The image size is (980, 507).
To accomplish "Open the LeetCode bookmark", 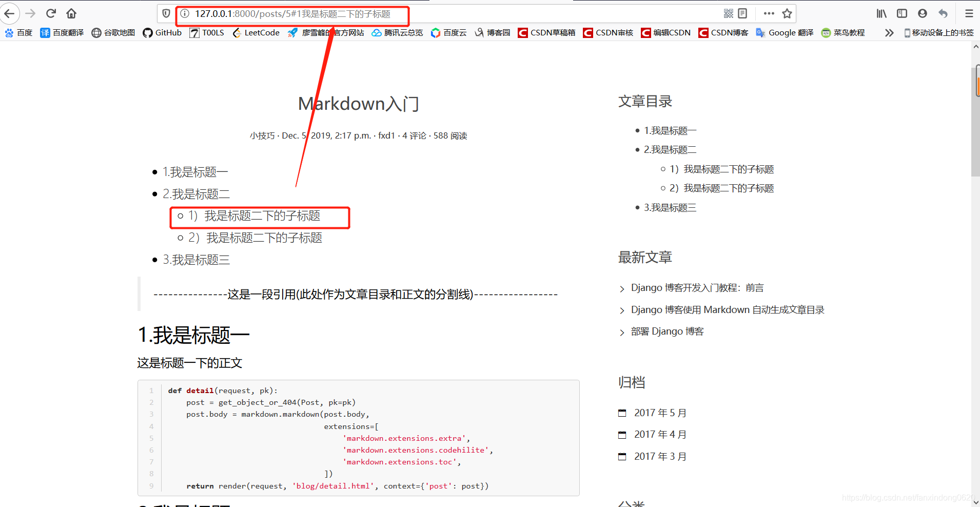I will click(256, 33).
